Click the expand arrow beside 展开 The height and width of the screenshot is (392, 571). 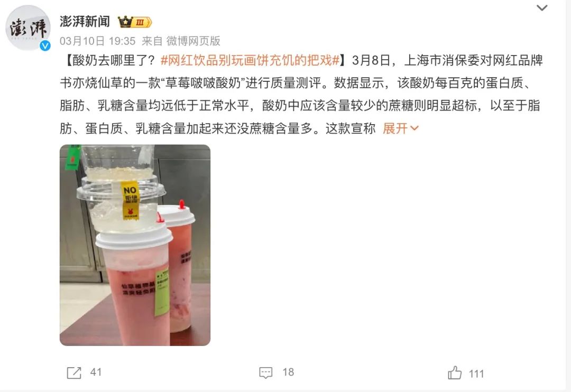point(415,128)
